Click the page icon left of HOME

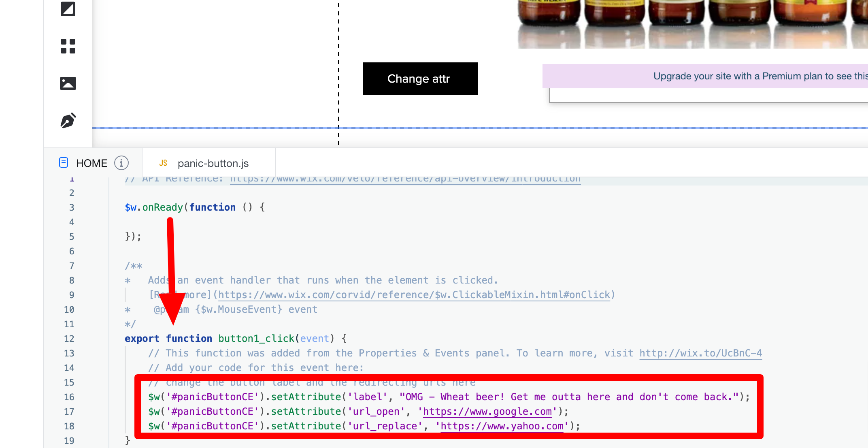tap(64, 163)
